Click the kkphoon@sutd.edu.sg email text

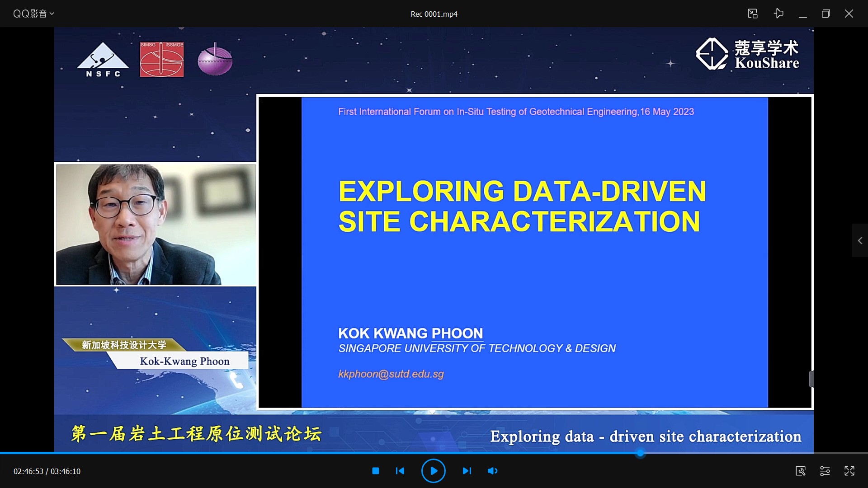391,374
